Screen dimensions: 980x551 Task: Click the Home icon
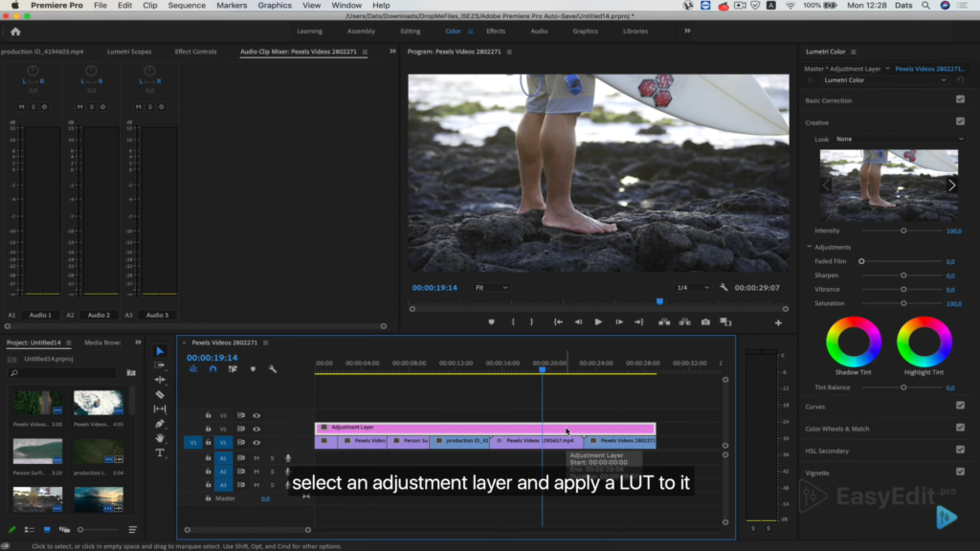pyautogui.click(x=15, y=32)
